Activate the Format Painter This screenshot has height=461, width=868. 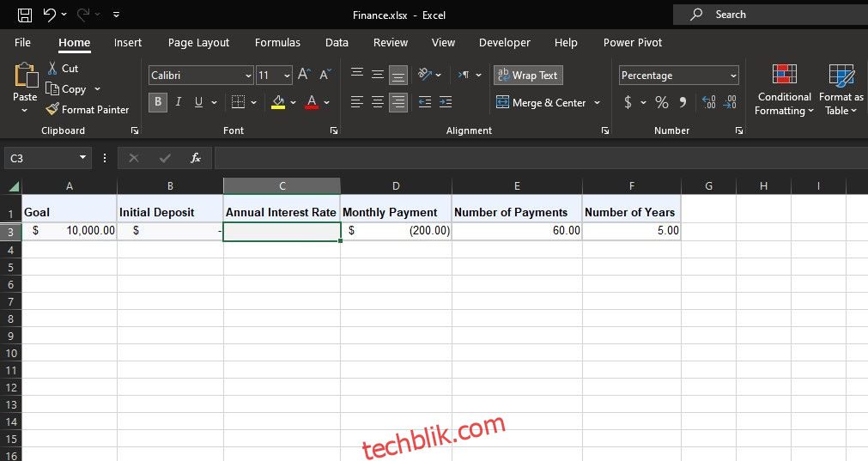[88, 110]
